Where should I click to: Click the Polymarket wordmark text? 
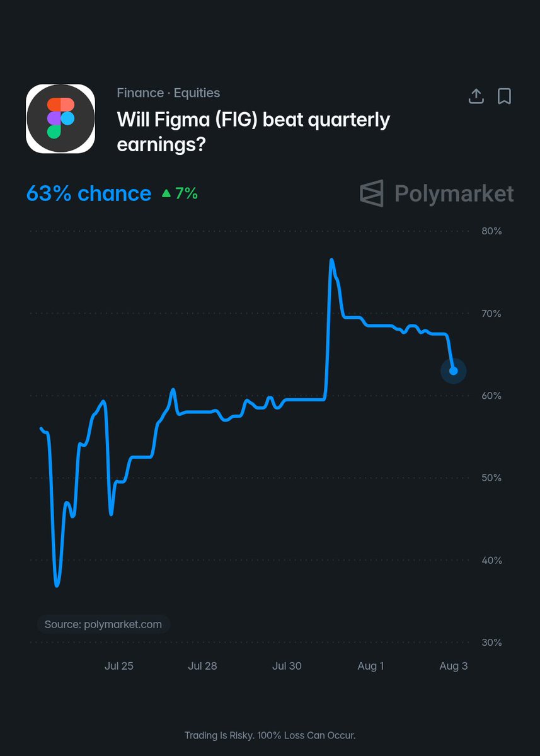(454, 193)
